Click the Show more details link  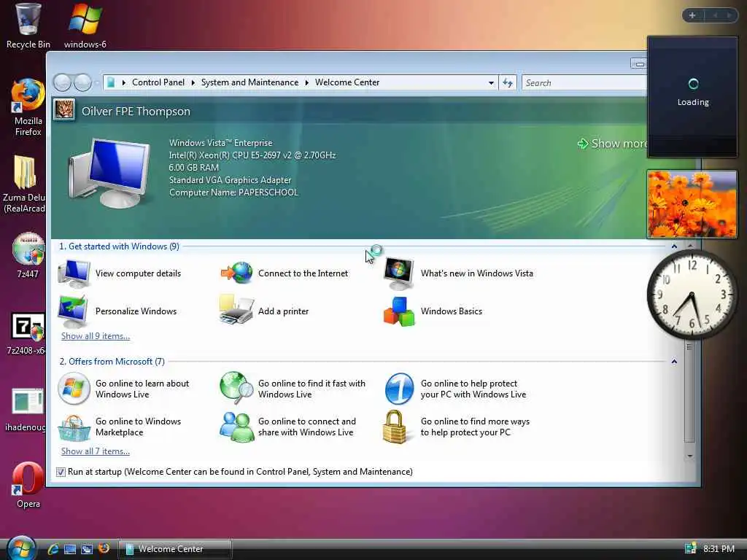click(613, 144)
